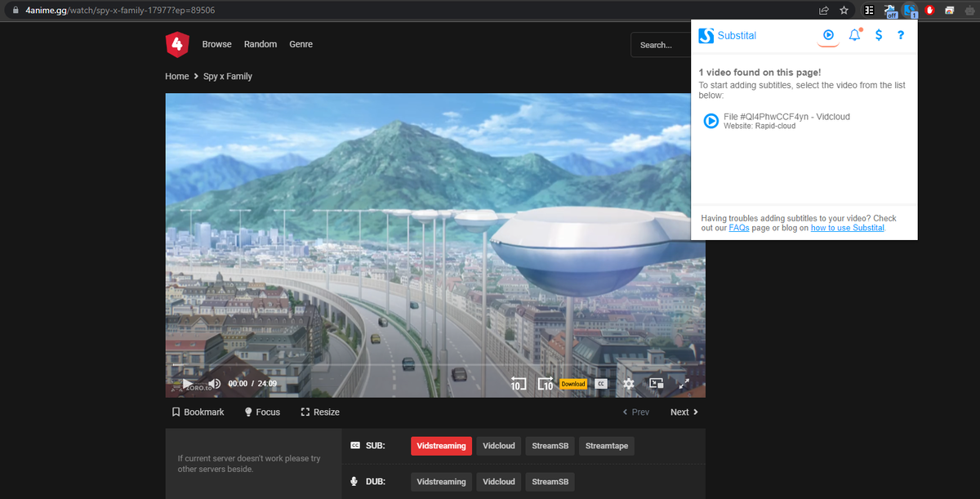Viewport: 980px width, 499px height.
Task: Open the Substital dollar donate tab
Action: coord(879,35)
